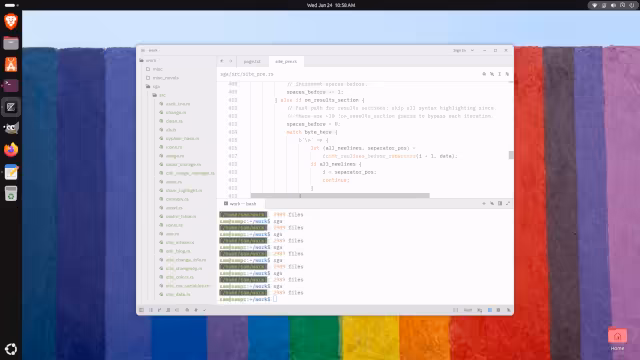The height and width of the screenshot is (360, 640).
Task: Click the diagnostics checkmark in status bar
Action: (204, 310)
